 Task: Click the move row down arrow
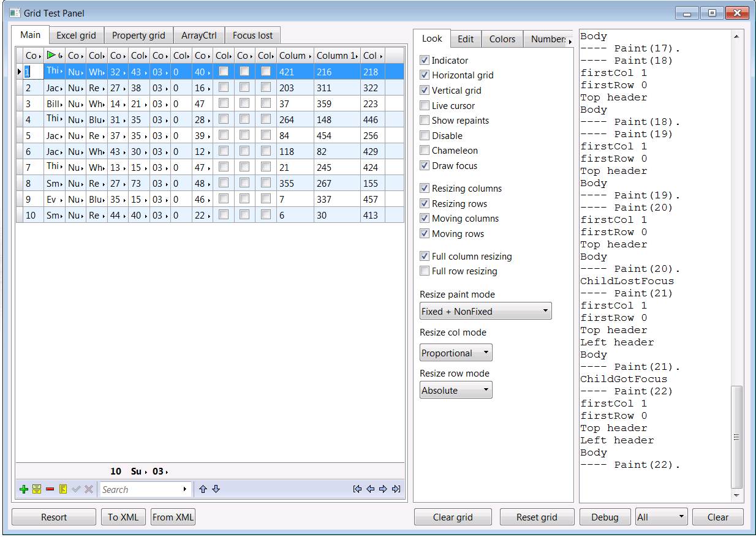pyautogui.click(x=216, y=489)
